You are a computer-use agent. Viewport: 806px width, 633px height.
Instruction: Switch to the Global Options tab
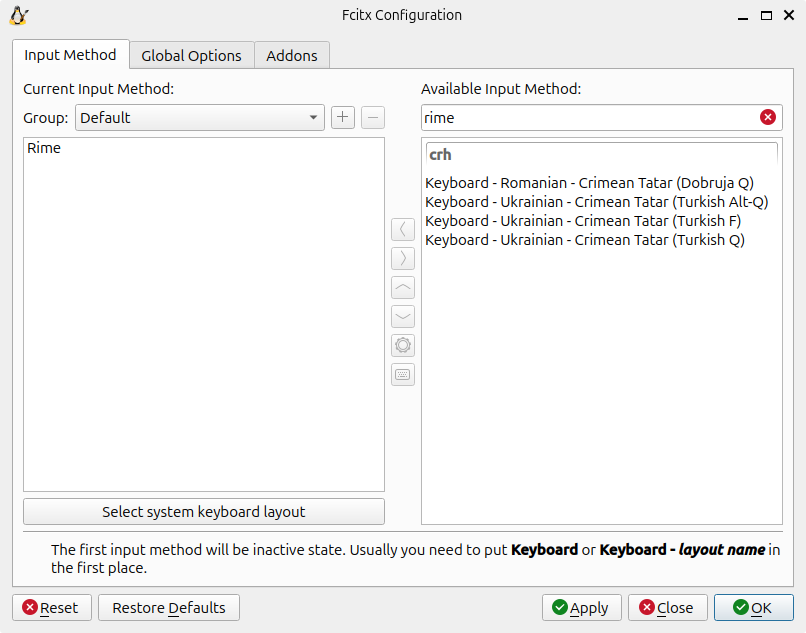[191, 56]
